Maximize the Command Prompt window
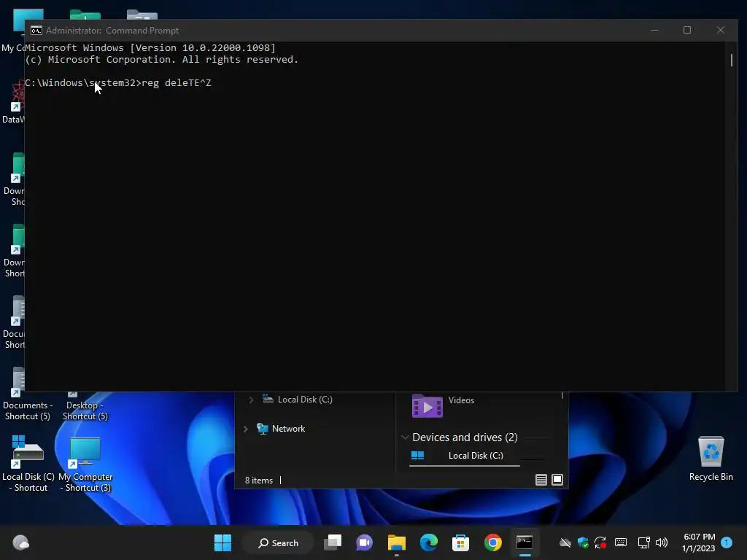747x560 pixels. coord(687,30)
